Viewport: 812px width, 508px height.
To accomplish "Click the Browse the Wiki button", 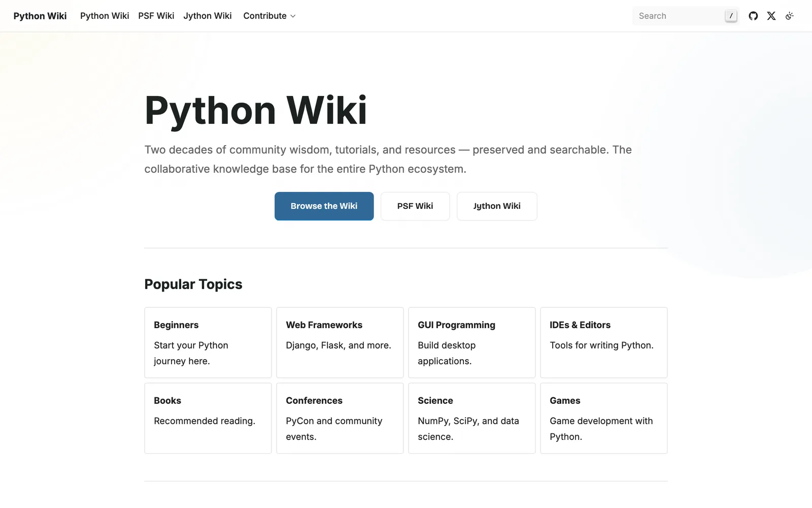I will coord(324,206).
